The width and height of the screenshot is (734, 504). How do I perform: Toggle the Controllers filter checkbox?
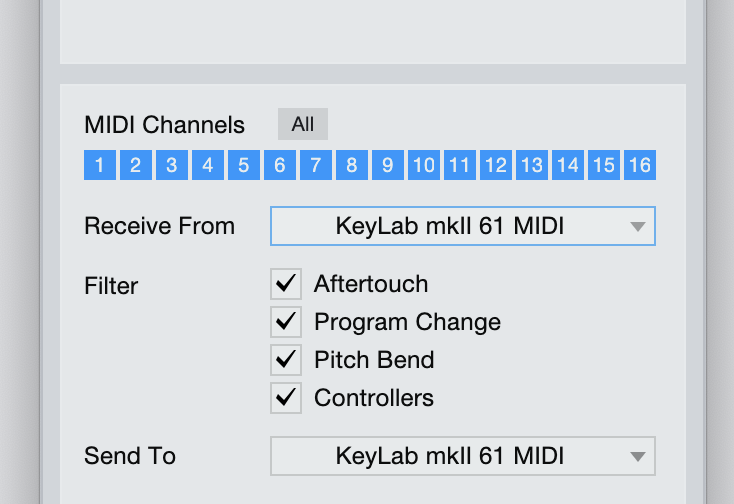[286, 398]
